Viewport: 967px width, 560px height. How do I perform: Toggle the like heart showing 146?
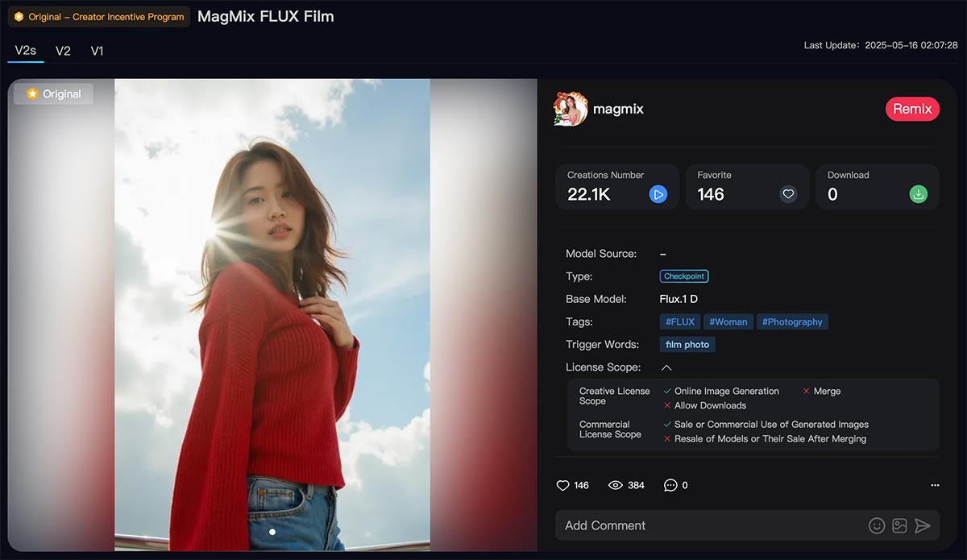pos(563,485)
